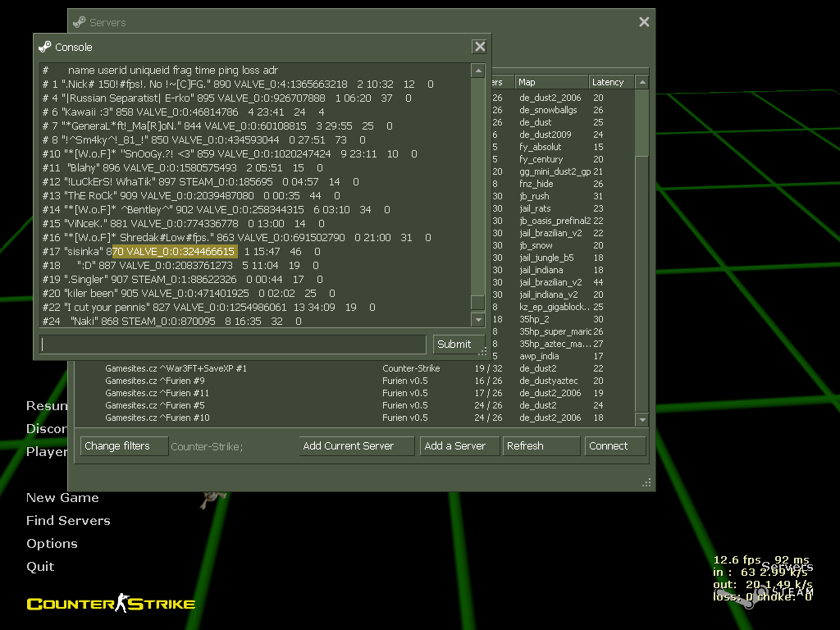Quit the game from main menu

40,567
